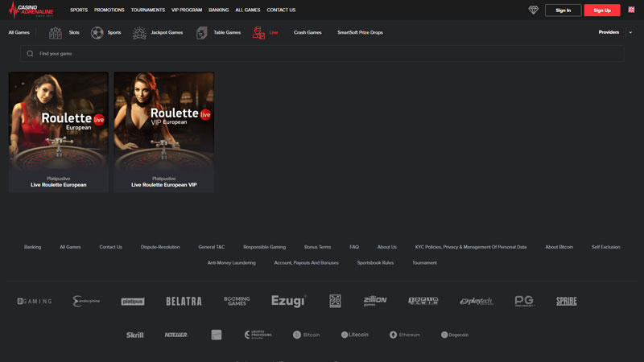Open the VIP diamond icon
Screen dimensions: 644x362
point(533,10)
